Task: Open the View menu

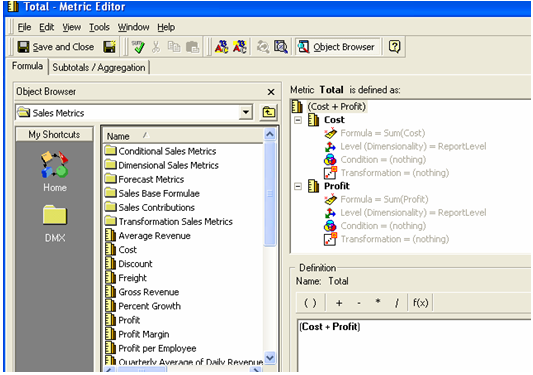Action: 71,27
